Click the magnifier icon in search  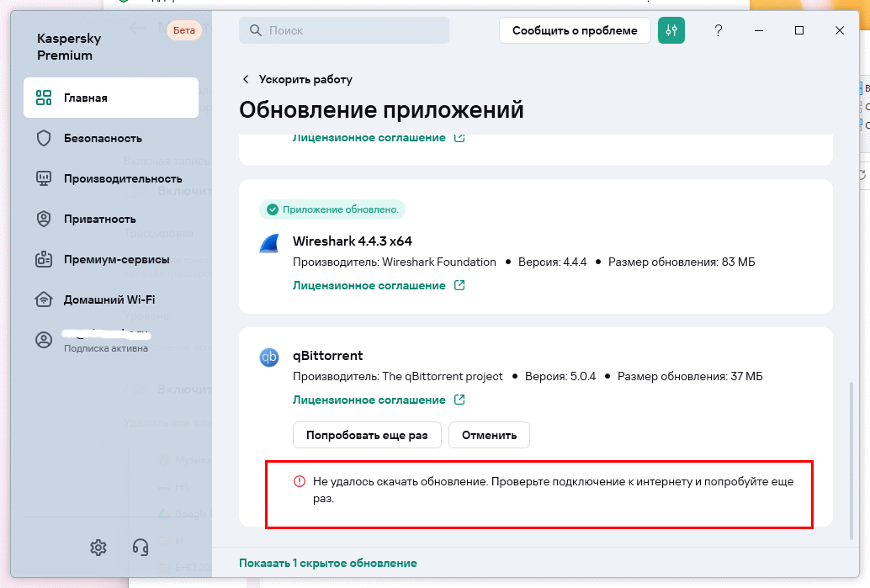coord(255,30)
